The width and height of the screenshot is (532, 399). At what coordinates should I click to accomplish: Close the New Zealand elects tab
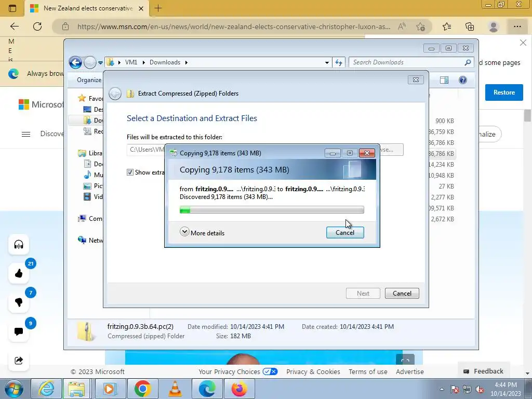pos(141,8)
